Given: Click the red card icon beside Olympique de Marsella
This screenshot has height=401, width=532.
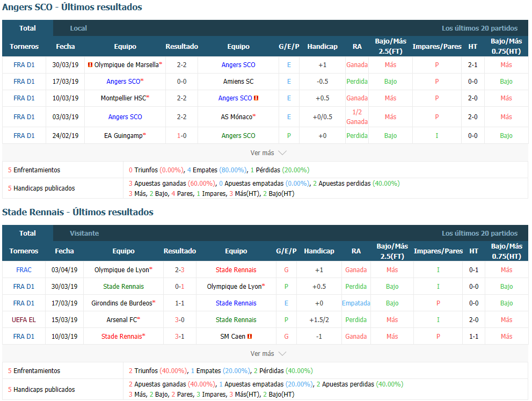Looking at the screenshot, I should [90, 64].
